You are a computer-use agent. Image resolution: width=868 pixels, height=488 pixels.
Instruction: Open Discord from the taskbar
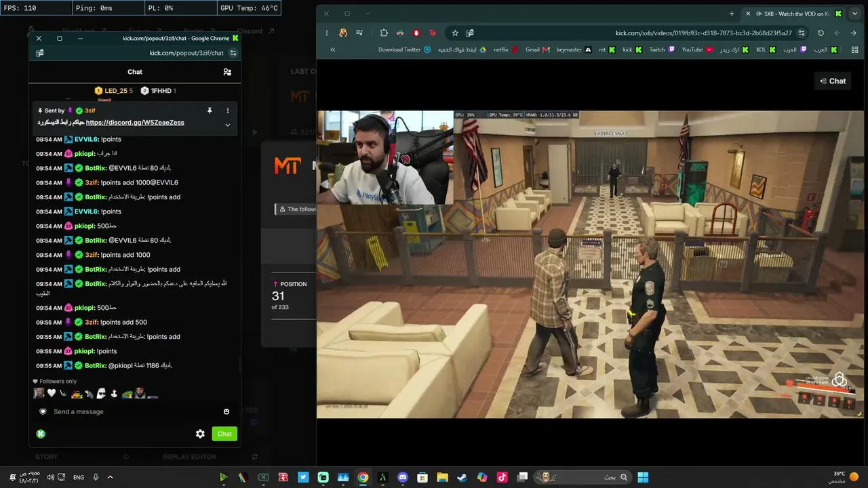403,477
